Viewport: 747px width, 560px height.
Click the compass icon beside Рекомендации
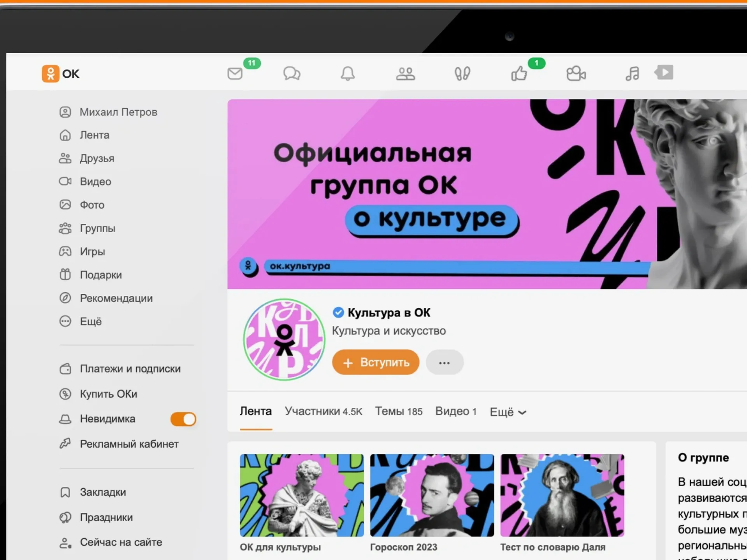(65, 298)
